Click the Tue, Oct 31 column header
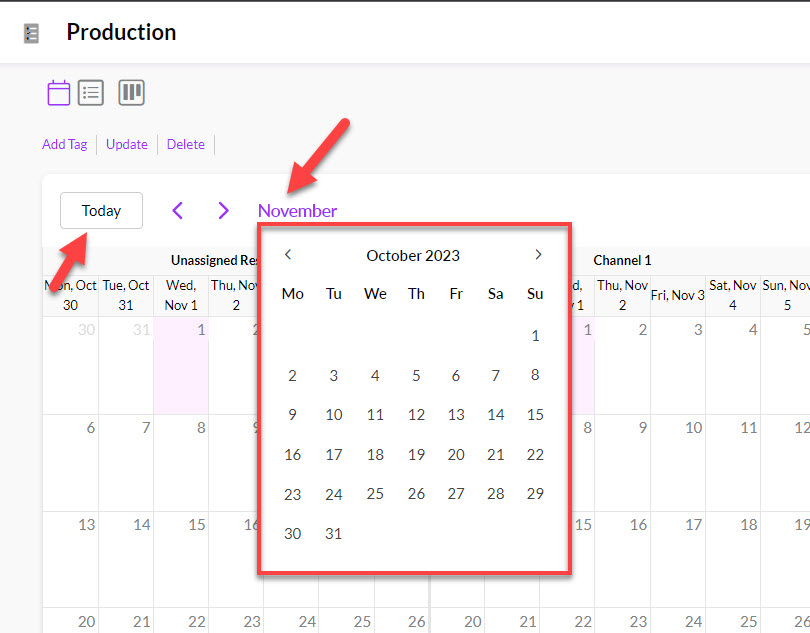 [126, 295]
